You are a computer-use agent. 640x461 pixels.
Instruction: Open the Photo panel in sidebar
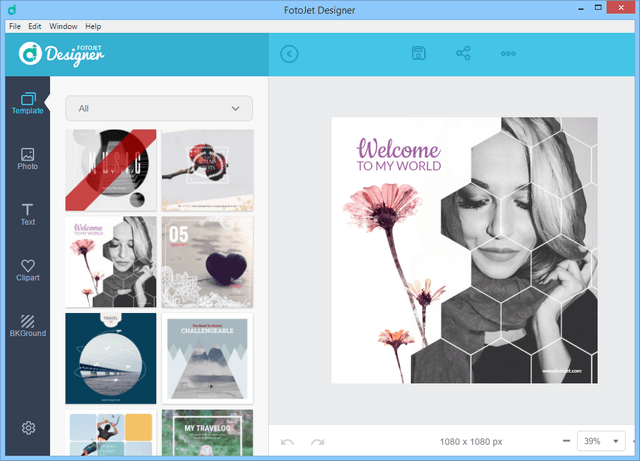[28, 159]
